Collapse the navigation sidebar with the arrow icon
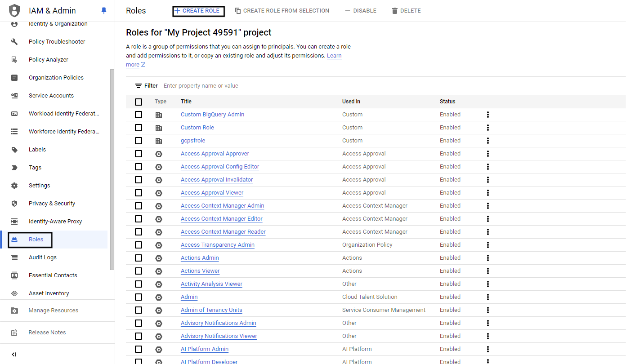Viewport: 626px width, 364px height. coord(14,355)
